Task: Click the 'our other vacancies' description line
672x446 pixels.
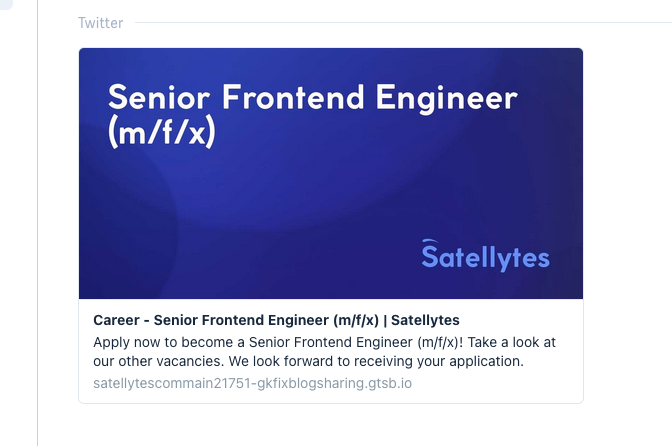Action: [308, 361]
